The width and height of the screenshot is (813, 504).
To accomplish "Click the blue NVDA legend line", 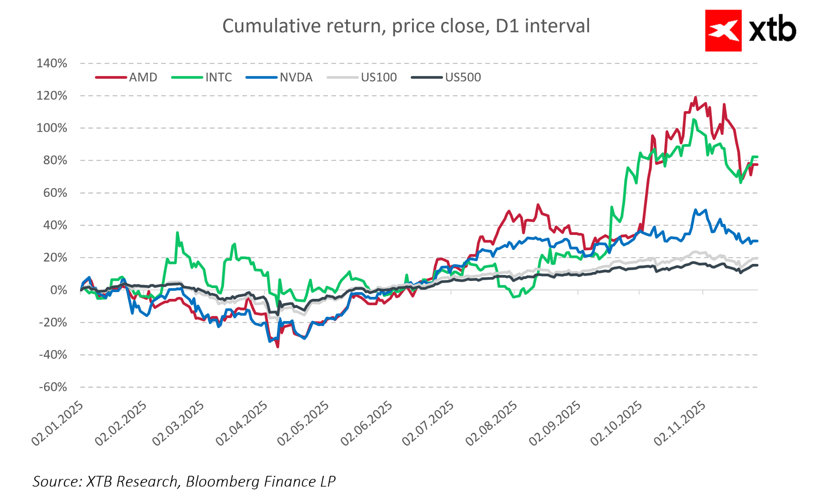I will tap(261, 77).
